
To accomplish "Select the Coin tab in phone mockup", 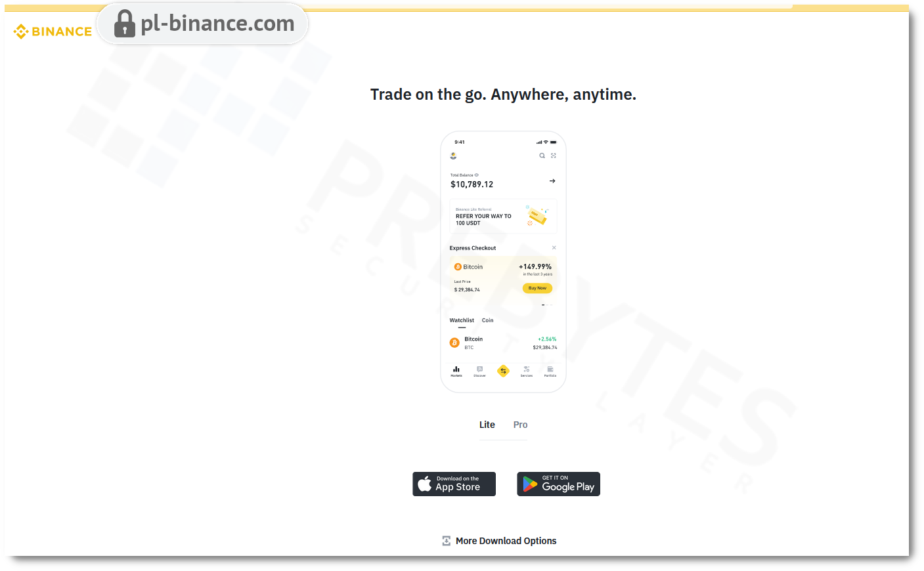I will pos(487,320).
